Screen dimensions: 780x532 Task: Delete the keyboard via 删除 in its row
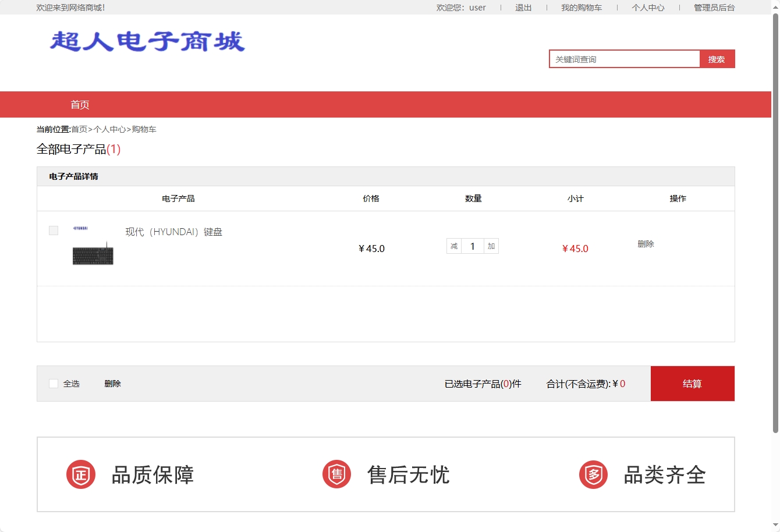click(646, 244)
